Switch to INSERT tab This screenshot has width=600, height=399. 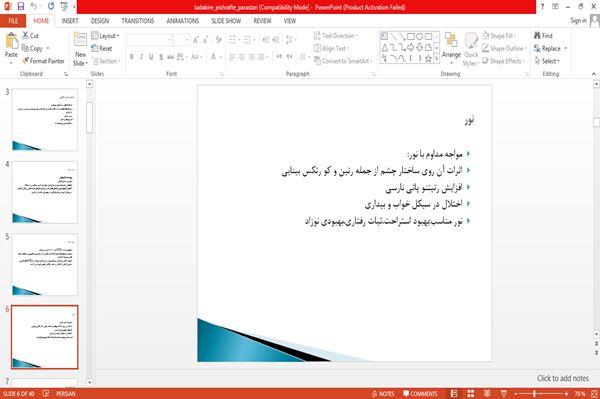(x=70, y=21)
